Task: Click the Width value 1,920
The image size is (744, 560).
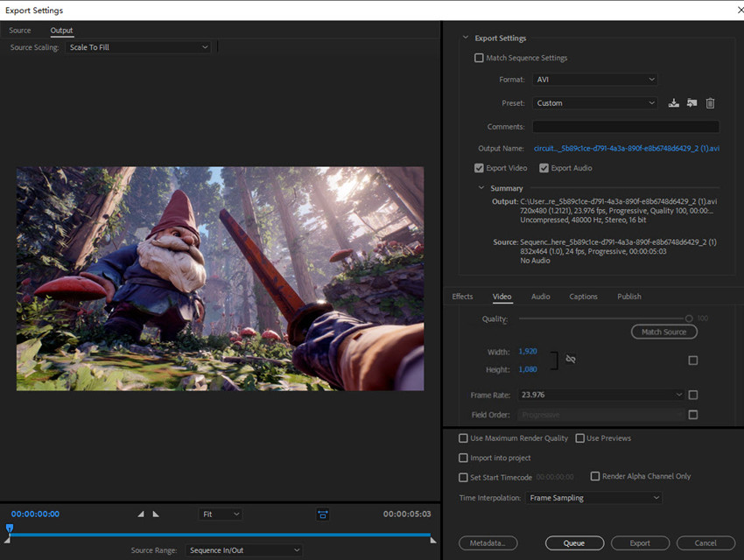Action: (x=528, y=352)
